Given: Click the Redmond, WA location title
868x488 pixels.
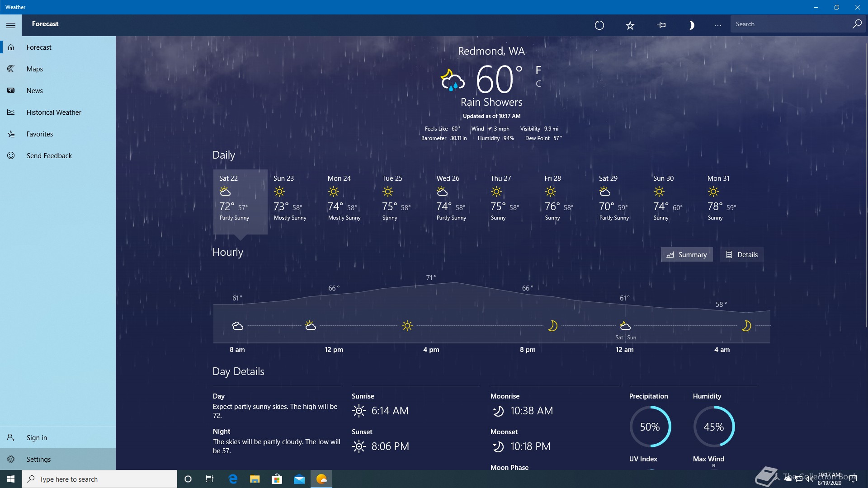Looking at the screenshot, I should click(x=491, y=51).
